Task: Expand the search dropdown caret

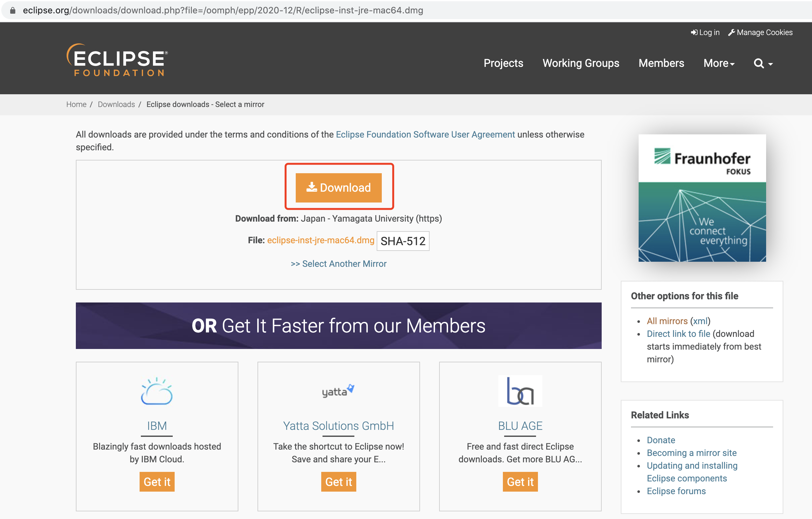Action: pos(771,64)
